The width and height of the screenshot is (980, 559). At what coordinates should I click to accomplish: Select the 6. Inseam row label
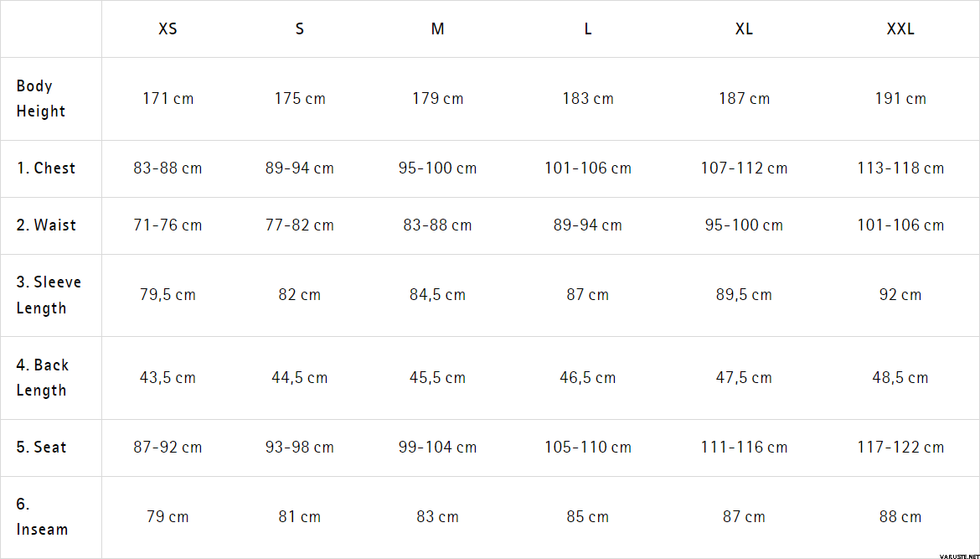tap(42, 517)
